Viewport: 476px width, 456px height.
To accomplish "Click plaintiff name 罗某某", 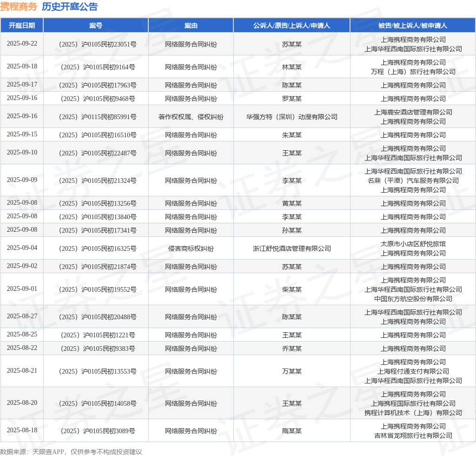I will (292, 99).
